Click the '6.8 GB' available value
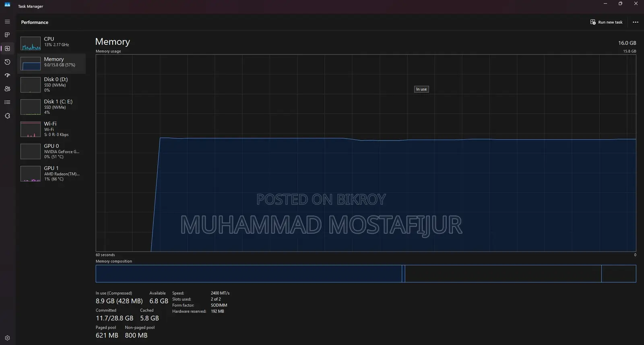 tap(159, 301)
